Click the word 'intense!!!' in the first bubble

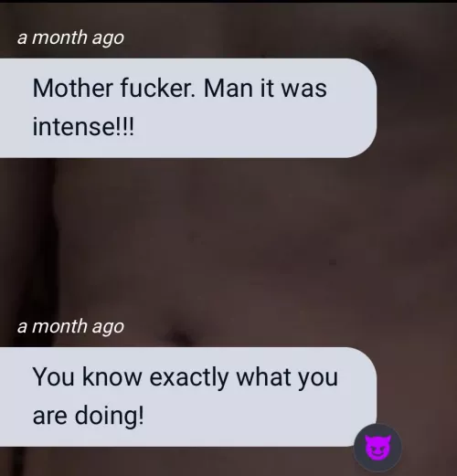pos(83,127)
